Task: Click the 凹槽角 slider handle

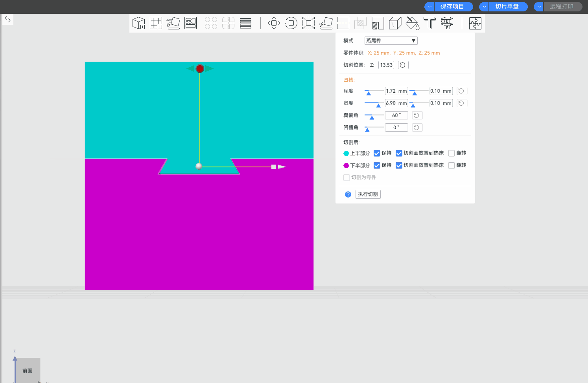Action: point(367,130)
